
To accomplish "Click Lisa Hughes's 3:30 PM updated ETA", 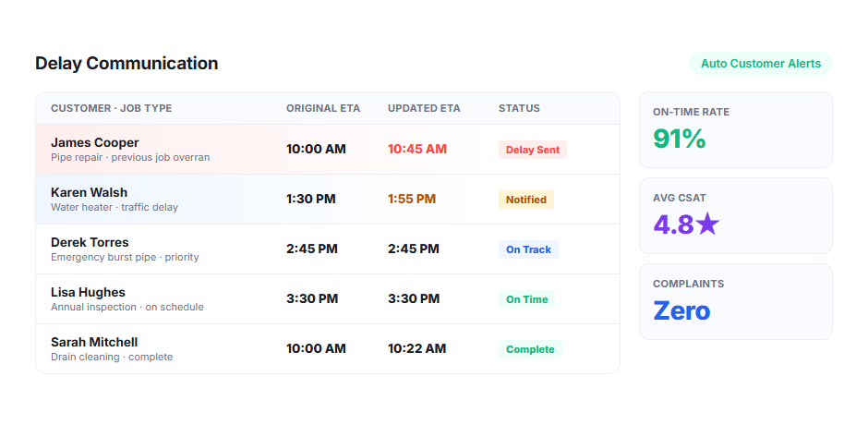I will point(414,298).
